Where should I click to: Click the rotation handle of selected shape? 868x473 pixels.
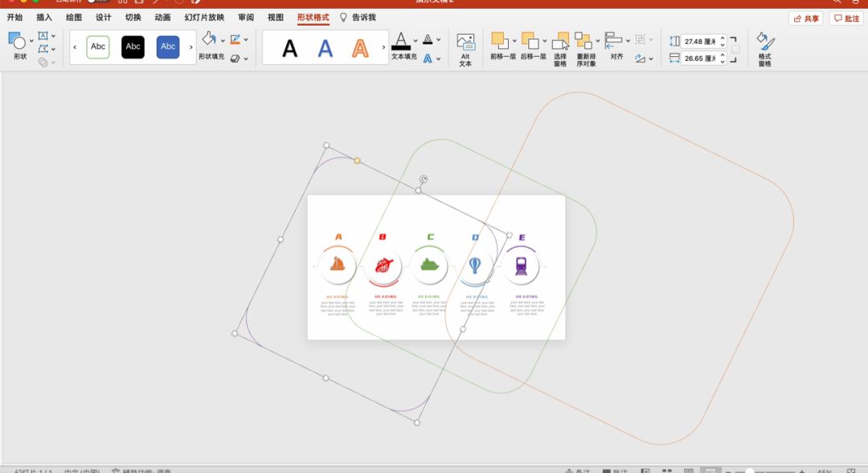pos(424,179)
